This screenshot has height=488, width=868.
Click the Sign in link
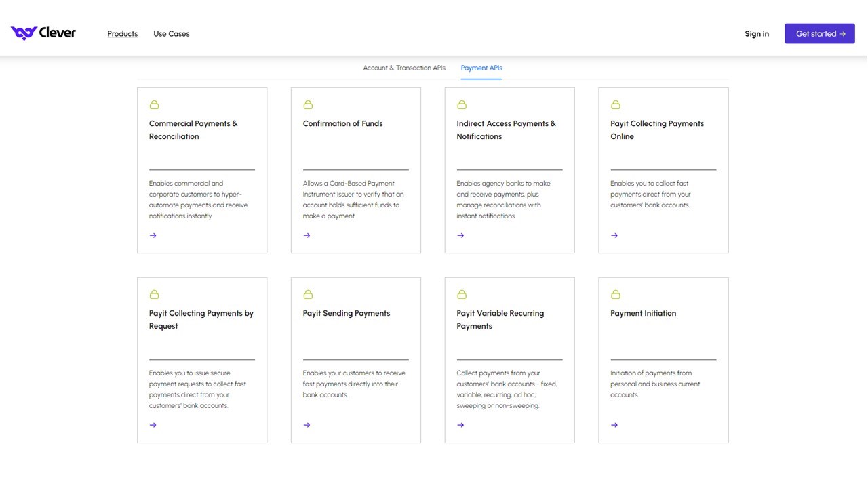click(x=757, y=33)
